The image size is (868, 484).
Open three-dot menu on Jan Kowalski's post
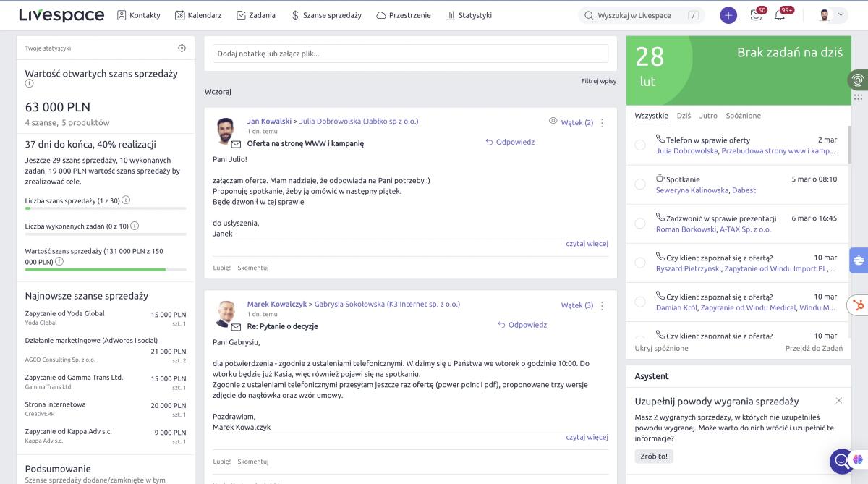tap(602, 123)
